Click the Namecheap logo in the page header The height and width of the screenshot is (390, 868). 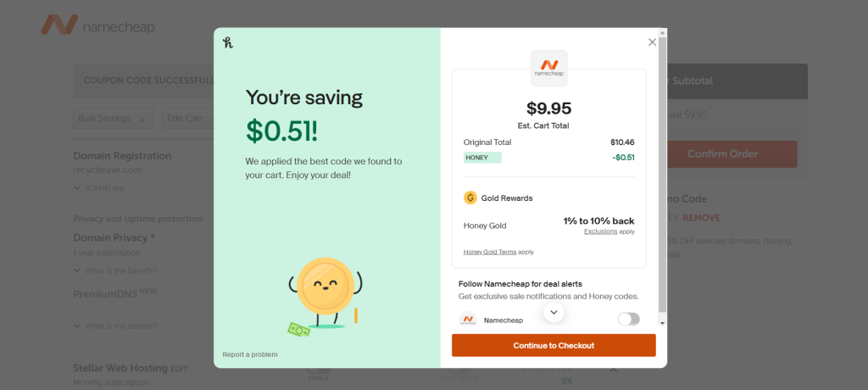98,25
